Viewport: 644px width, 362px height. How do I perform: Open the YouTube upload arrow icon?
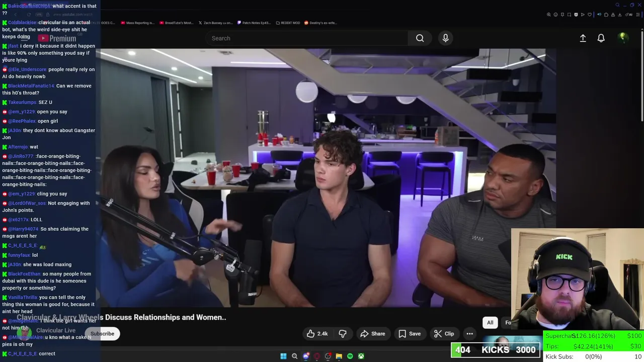tap(583, 38)
